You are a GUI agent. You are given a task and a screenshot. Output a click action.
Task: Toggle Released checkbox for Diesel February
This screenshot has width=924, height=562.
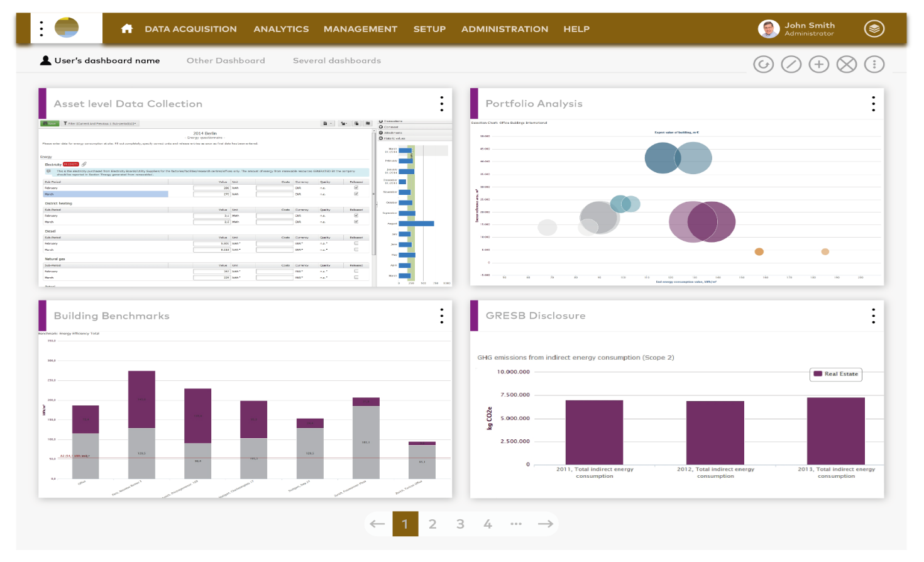356,243
